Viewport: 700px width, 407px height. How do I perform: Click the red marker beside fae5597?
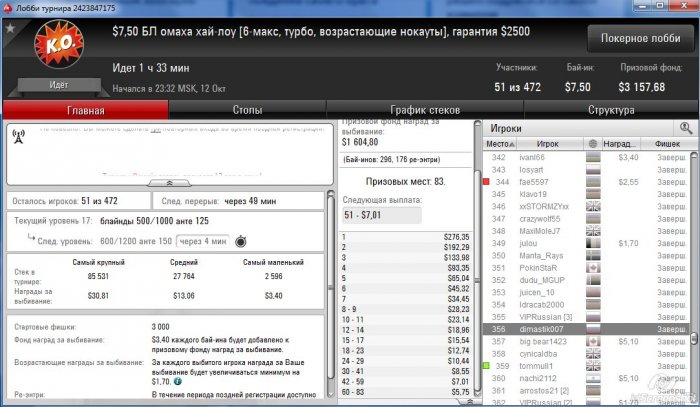click(486, 182)
